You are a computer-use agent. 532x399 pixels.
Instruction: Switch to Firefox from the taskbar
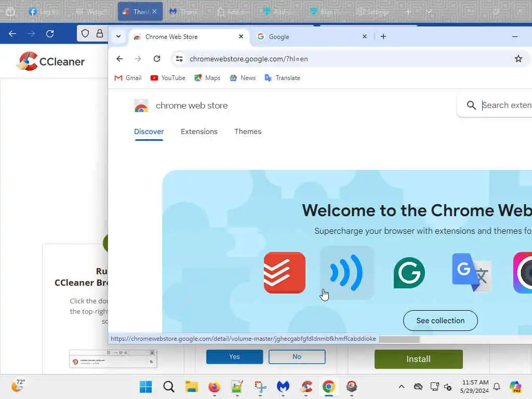[x=214, y=387]
